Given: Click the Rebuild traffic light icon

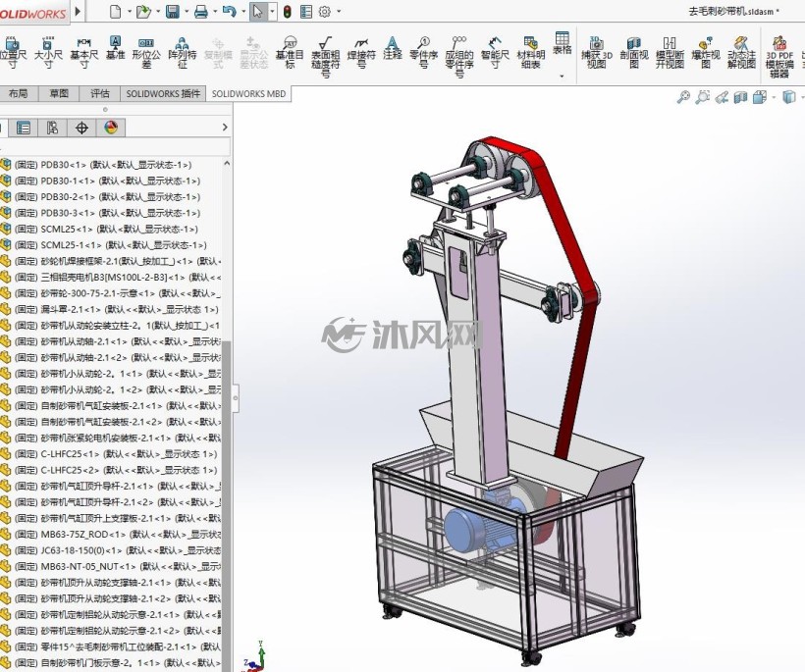Looking at the screenshot, I should point(288,12).
